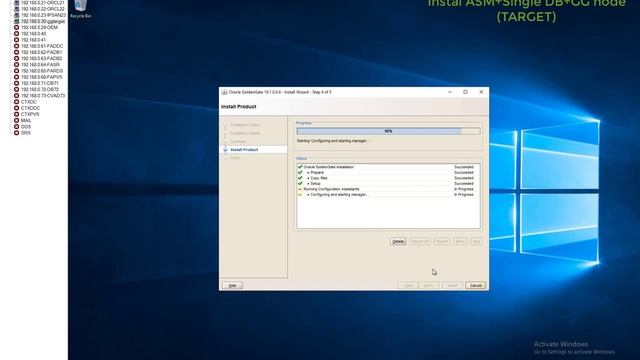Select connection 192.168.0.30-ggtarget

[42, 21]
